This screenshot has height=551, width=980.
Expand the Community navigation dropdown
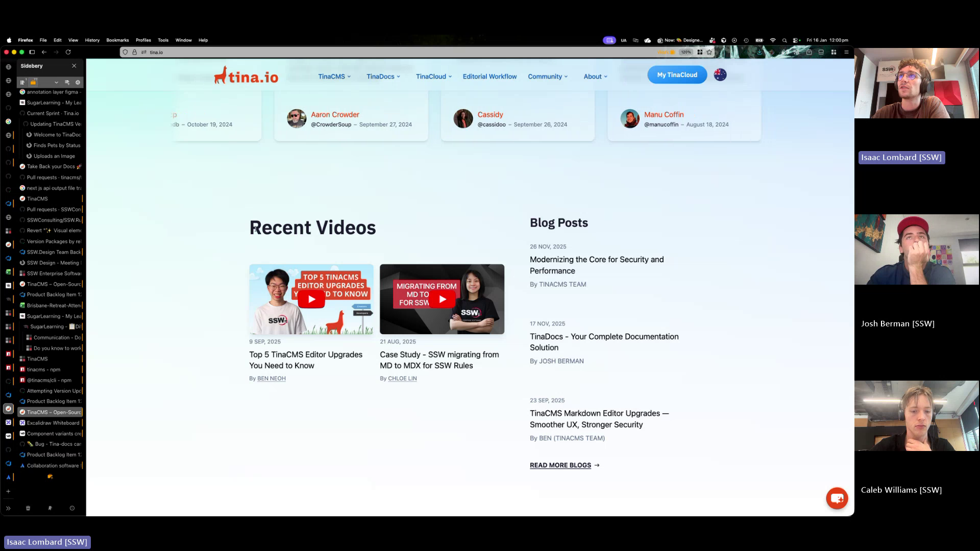547,77
